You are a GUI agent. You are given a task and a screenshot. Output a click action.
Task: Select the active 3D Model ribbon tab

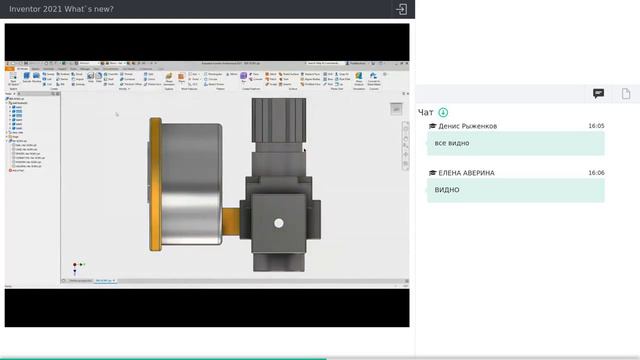click(22, 69)
